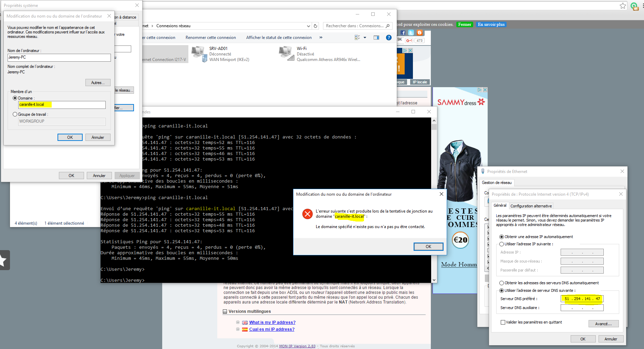Click the search magnifier in Connexions réseau
Viewport: 644px width, 349px height.
[x=388, y=26]
